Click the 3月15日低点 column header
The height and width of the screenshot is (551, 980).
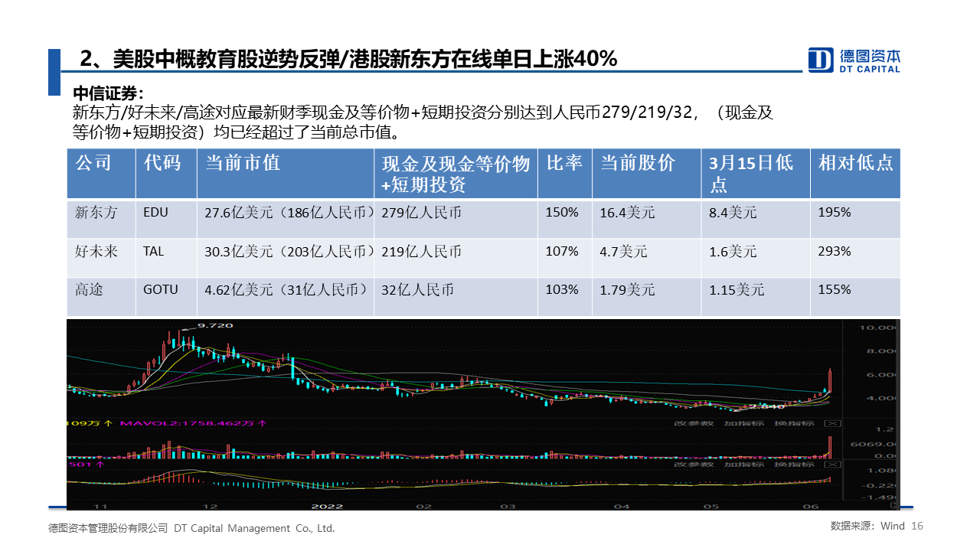point(756,173)
